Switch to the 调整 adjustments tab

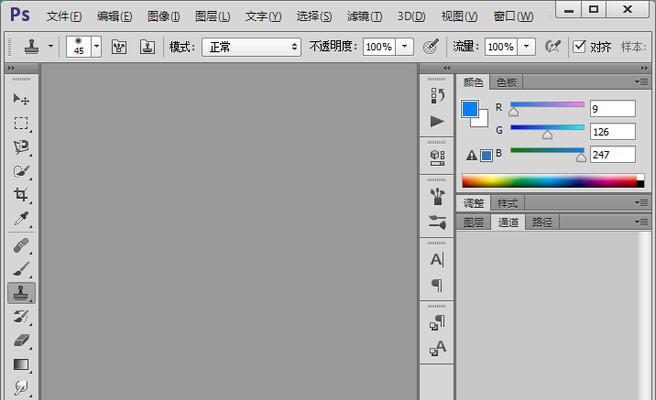pyautogui.click(x=474, y=203)
